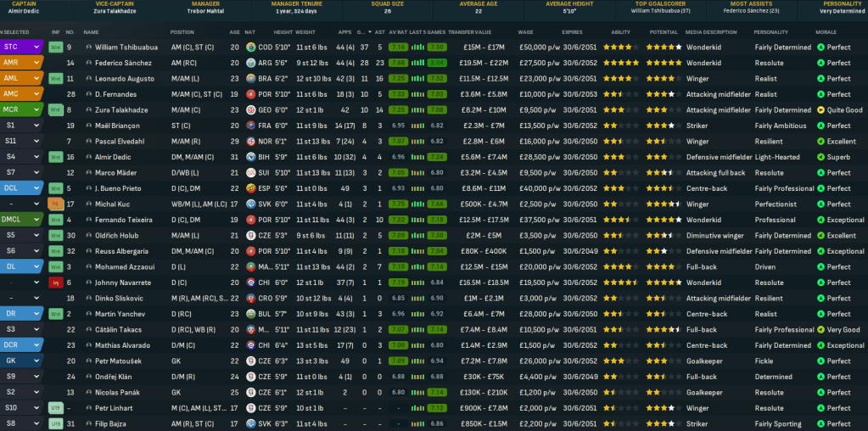The height and width of the screenshot is (431, 868).
Task: Open Fernando Teixeira's player profile
Action: (x=126, y=220)
